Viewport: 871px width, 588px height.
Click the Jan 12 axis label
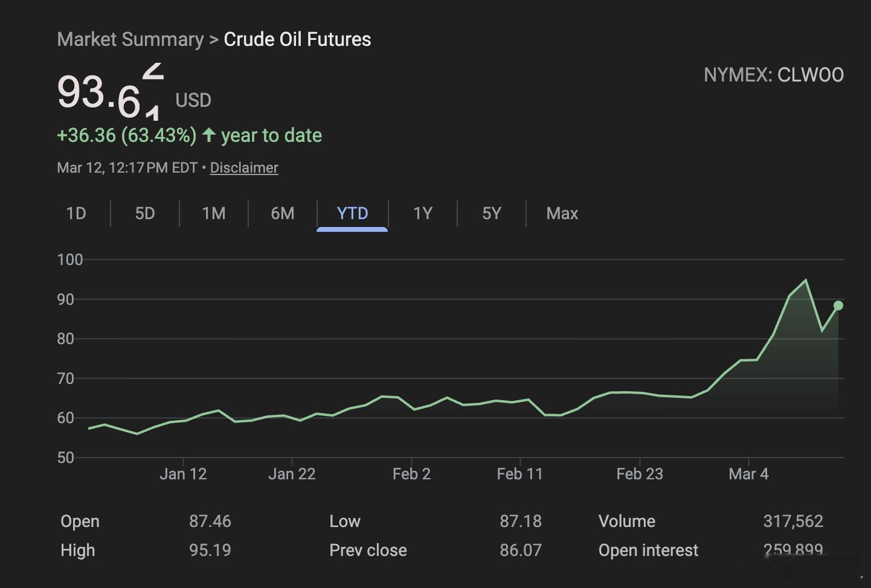[183, 474]
